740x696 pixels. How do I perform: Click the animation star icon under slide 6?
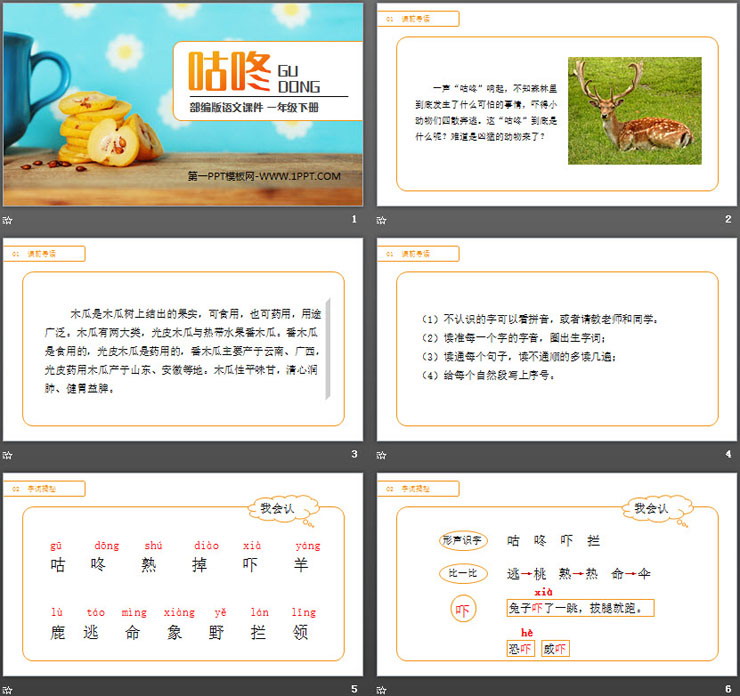381,690
